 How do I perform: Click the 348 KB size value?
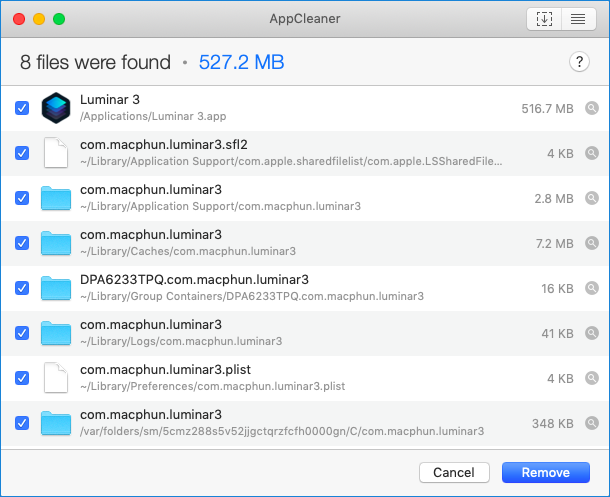tap(553, 424)
